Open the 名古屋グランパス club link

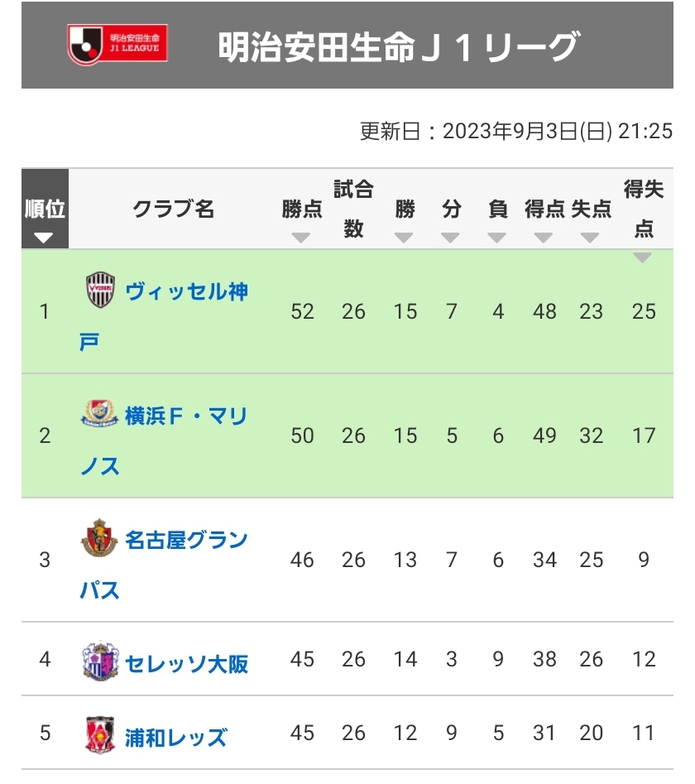186,540
